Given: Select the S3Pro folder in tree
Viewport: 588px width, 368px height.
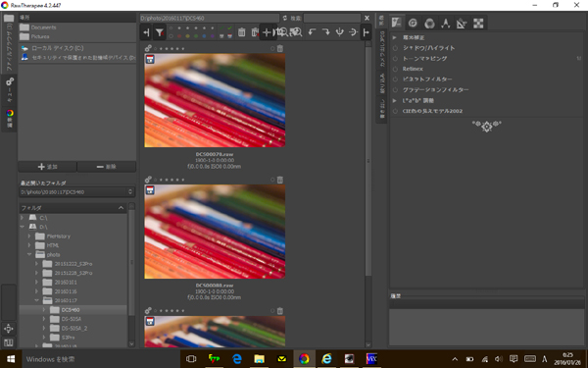Looking at the screenshot, I should point(69,338).
